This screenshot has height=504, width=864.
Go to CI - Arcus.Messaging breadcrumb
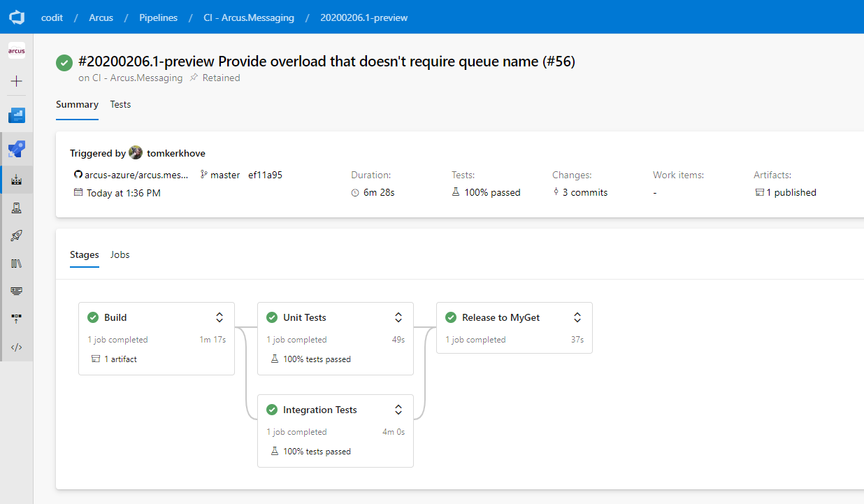[248, 17]
